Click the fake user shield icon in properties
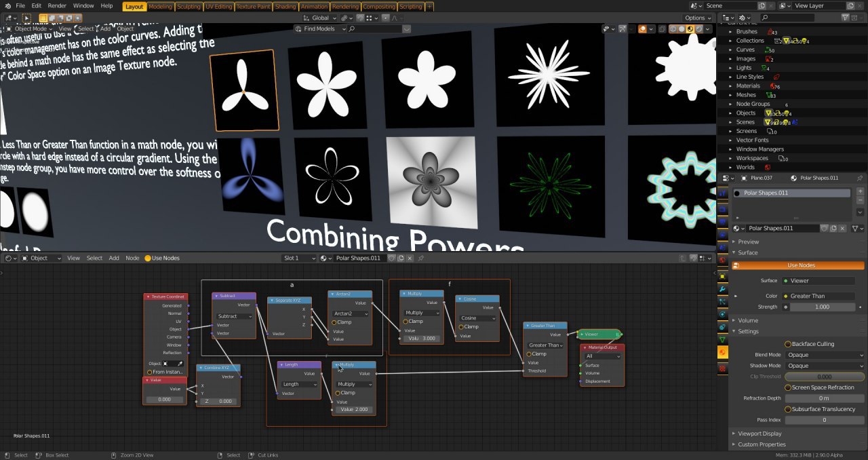Screen dimensions: 868x460 [825, 229]
